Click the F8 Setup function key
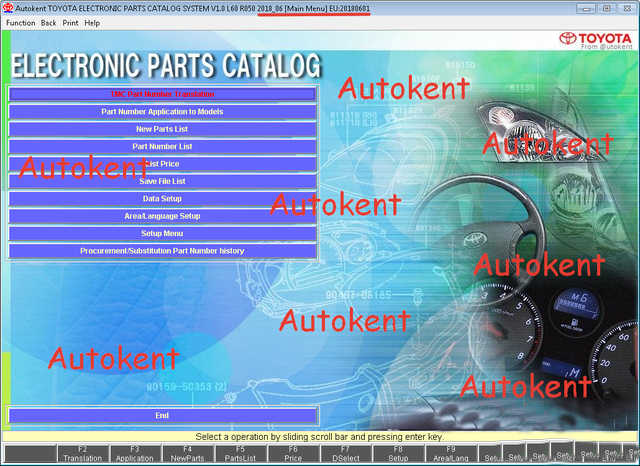 click(398, 454)
